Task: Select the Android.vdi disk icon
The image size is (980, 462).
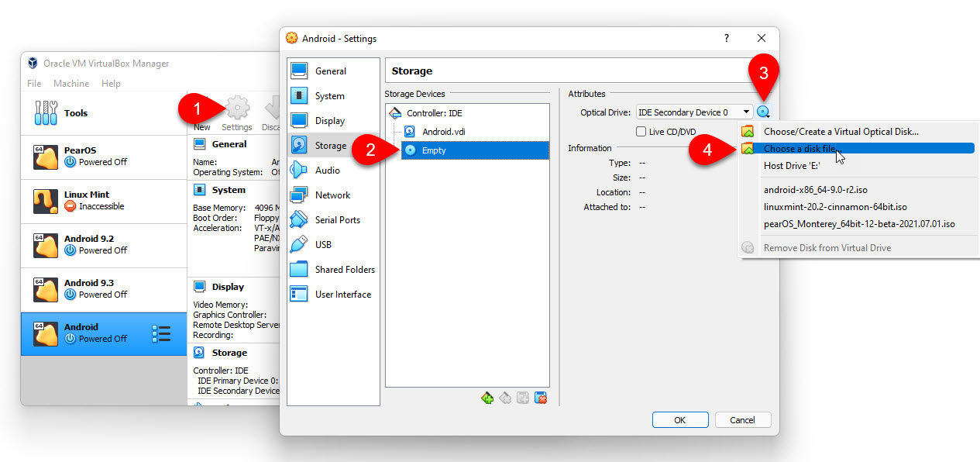Action: click(410, 132)
